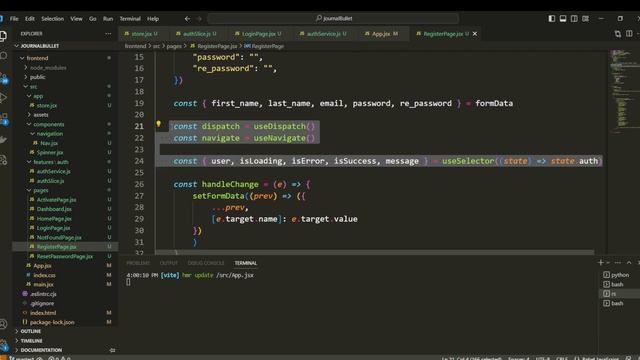The image size is (640, 360).
Task: Show the DEBUG CONSOLE panel tab
Action: pyautogui.click(x=206, y=263)
